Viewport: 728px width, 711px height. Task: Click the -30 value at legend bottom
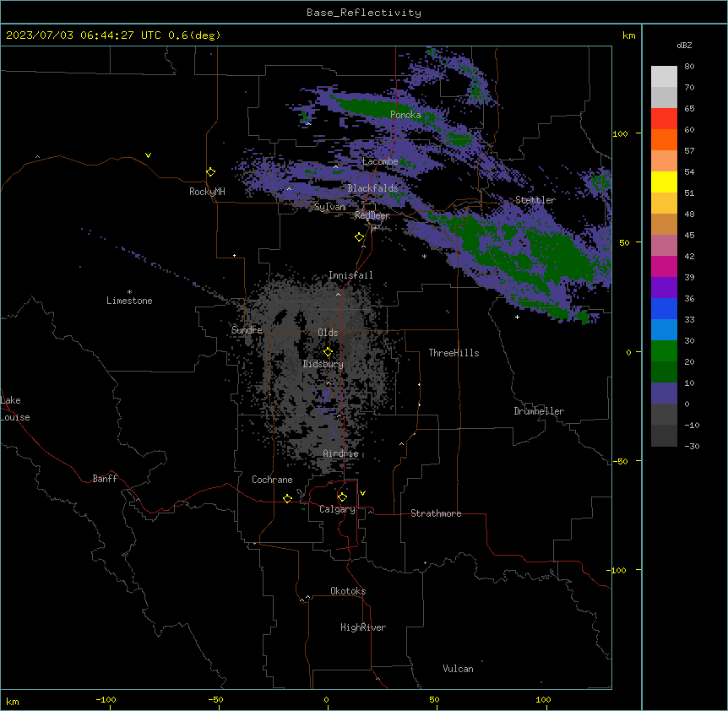[692, 446]
